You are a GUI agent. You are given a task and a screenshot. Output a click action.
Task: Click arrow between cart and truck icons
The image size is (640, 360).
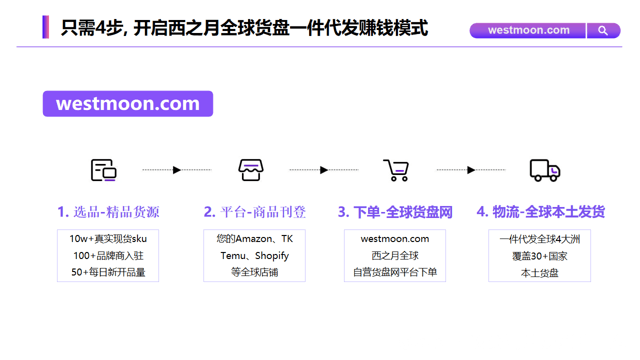click(x=471, y=170)
